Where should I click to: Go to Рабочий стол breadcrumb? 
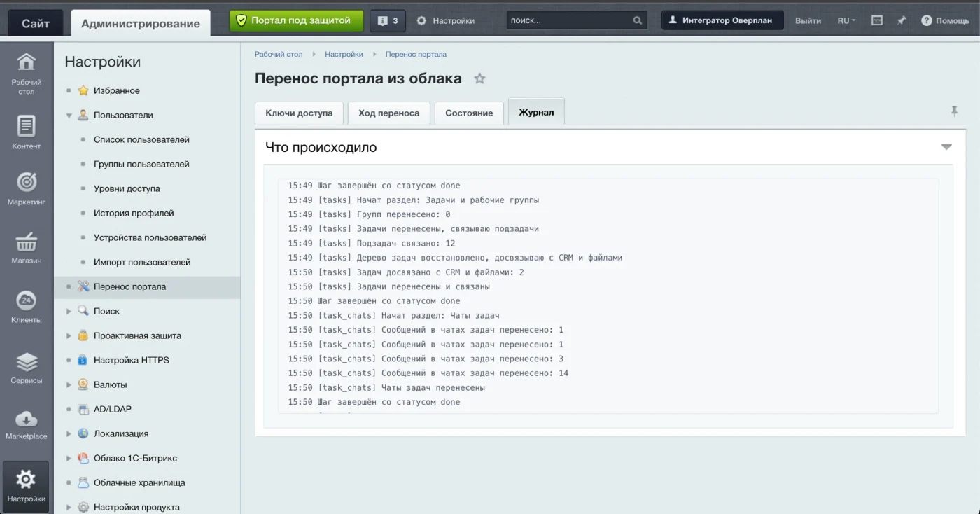click(x=279, y=54)
